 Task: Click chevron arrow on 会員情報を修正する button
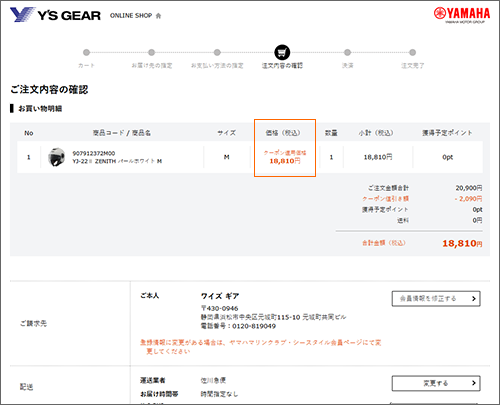[x=474, y=299]
